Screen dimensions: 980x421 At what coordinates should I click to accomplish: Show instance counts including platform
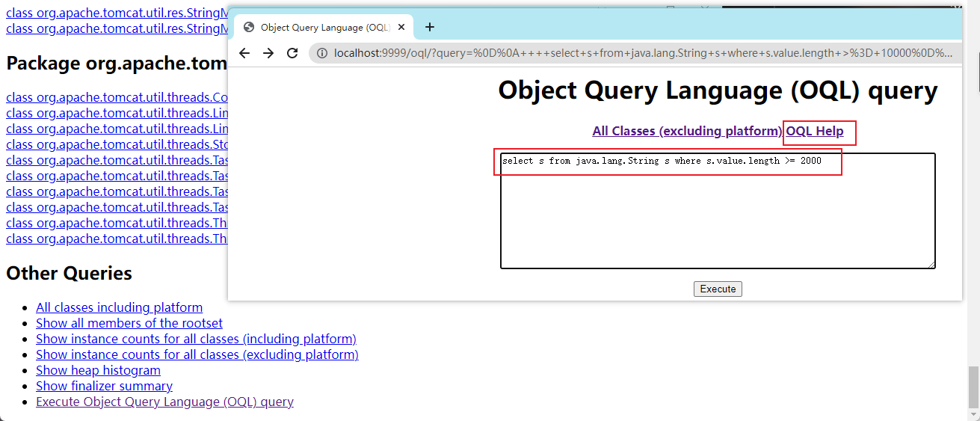click(196, 339)
